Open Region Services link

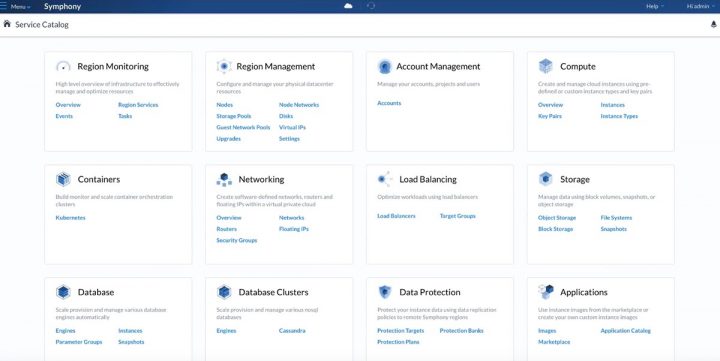(x=138, y=105)
